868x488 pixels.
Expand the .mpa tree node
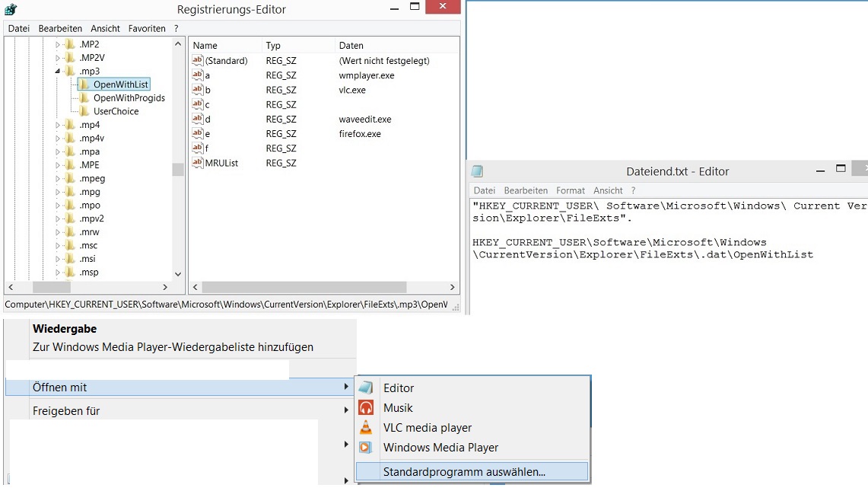tap(58, 152)
